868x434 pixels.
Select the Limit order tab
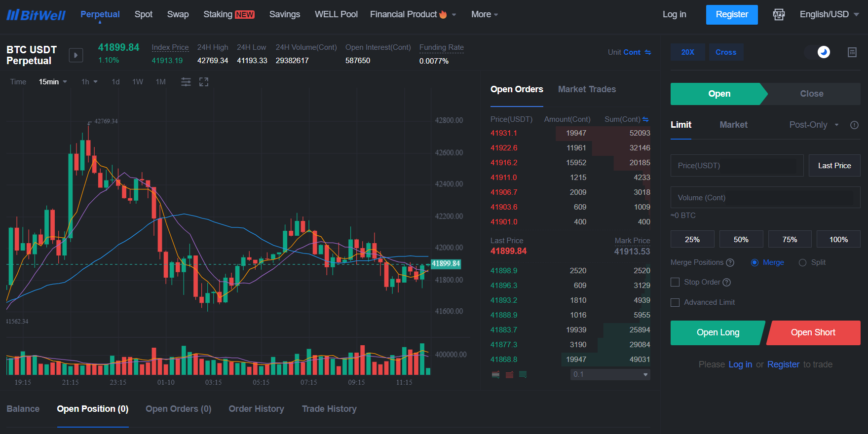(x=681, y=125)
